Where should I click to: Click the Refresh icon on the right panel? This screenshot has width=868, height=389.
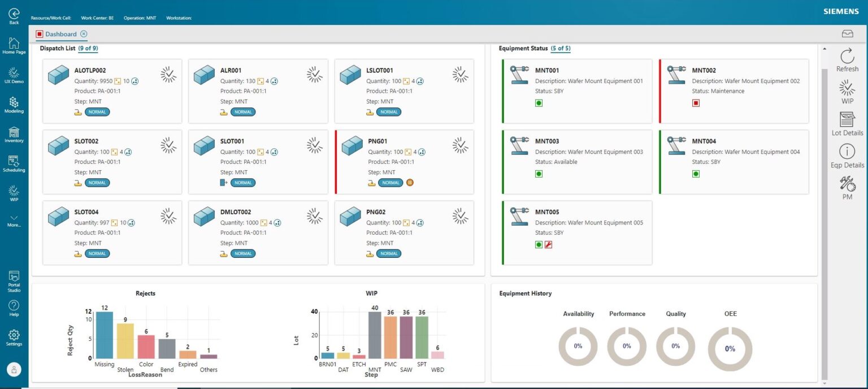pos(847,58)
